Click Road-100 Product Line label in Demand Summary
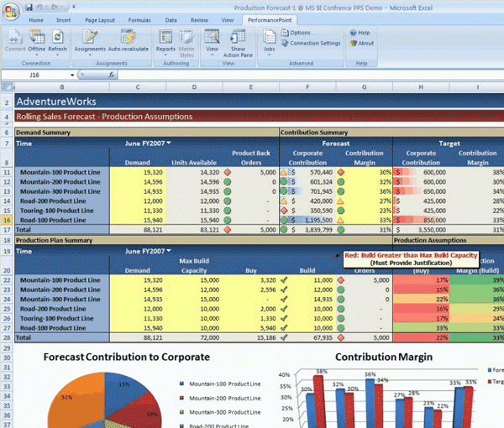 53,220
